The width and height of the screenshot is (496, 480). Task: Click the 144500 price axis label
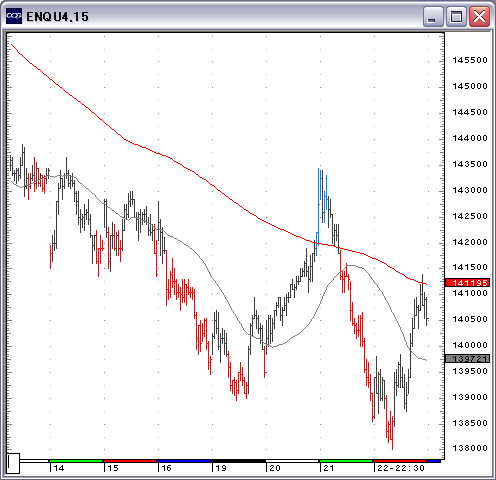pos(470,112)
